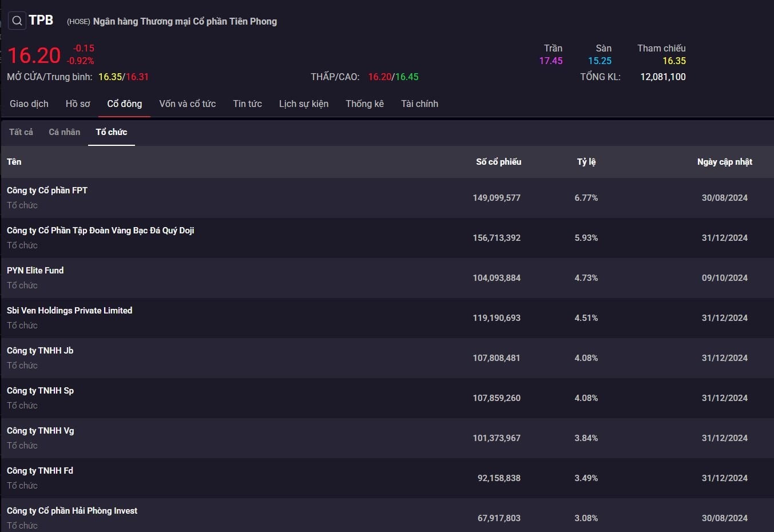
Task: Click share count 107,859,260
Action: pos(497,398)
